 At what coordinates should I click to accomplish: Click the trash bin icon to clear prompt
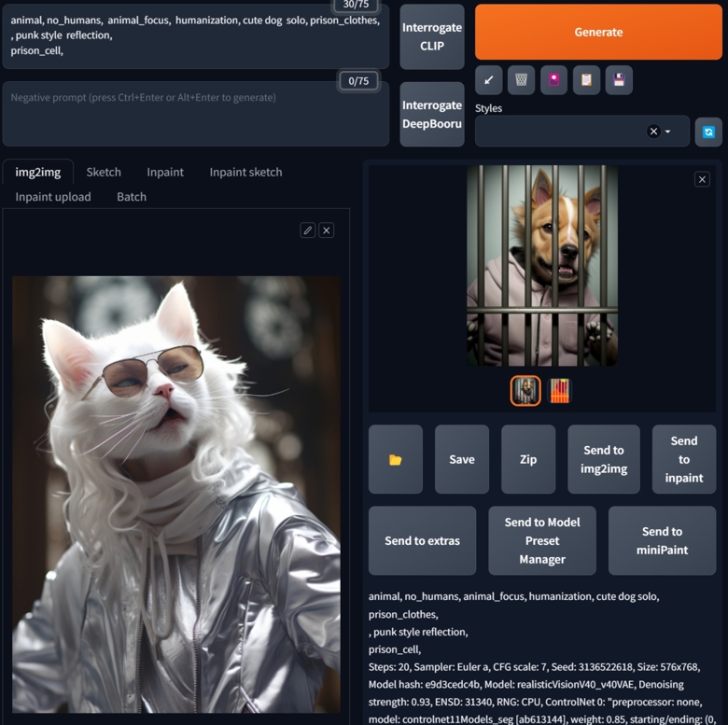pos(521,80)
